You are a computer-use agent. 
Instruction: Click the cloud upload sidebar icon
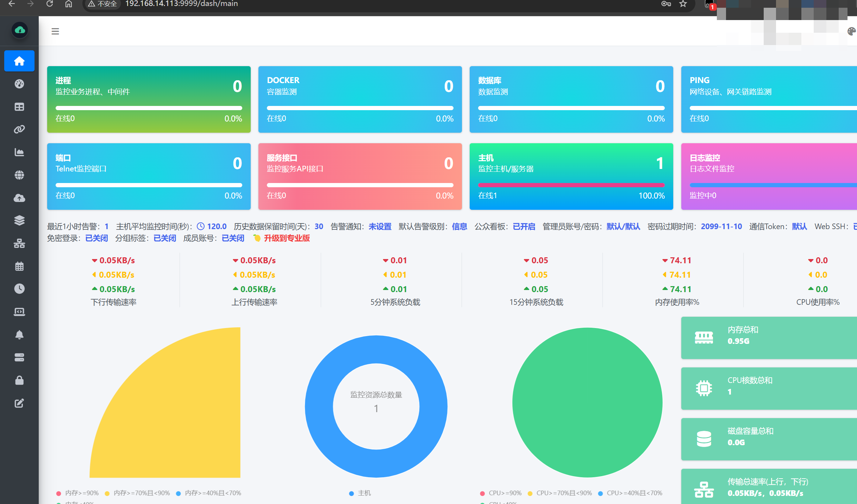tap(19, 198)
